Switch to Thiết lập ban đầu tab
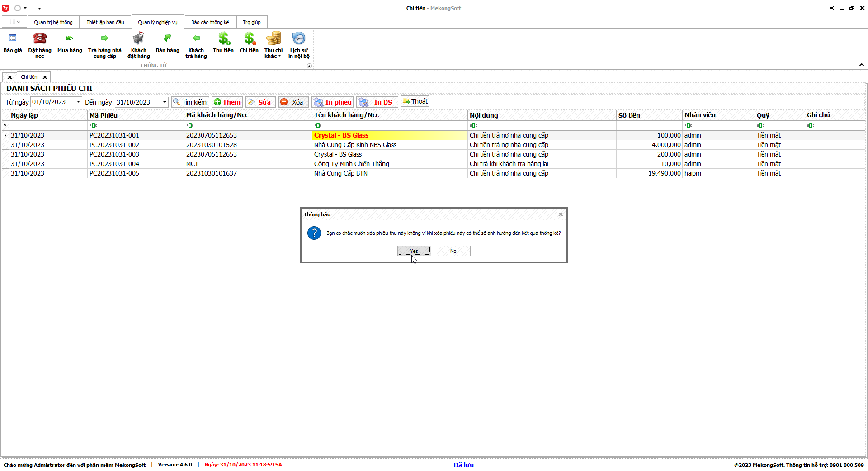Viewport: 868px width, 471px height. [105, 22]
